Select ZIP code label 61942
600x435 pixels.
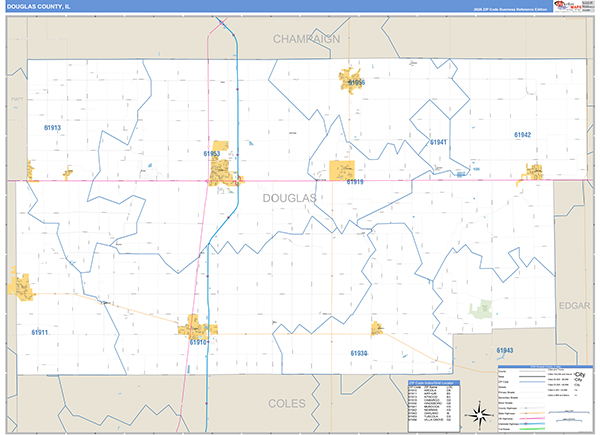coord(522,135)
